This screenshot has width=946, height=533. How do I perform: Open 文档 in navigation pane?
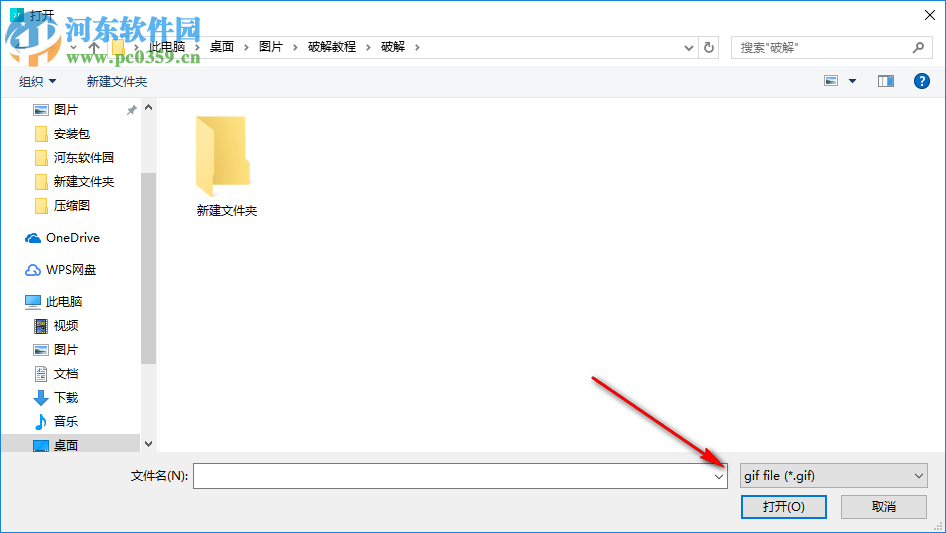click(66, 374)
